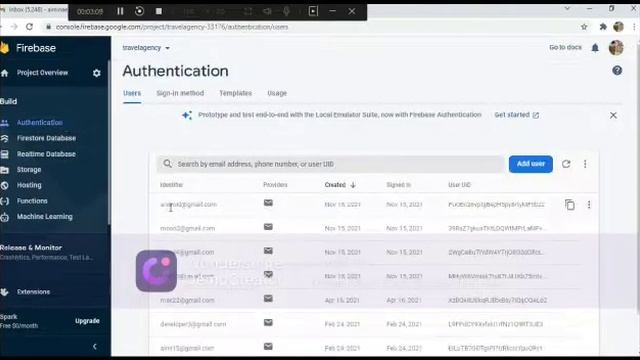
Task: Open Storage in the sidebar
Action: [29, 170]
